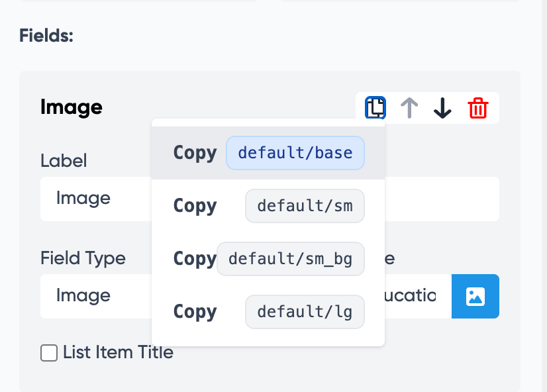Select the Copy default/sm_bg menu entry
This screenshot has height=392, width=547.
click(x=194, y=259)
